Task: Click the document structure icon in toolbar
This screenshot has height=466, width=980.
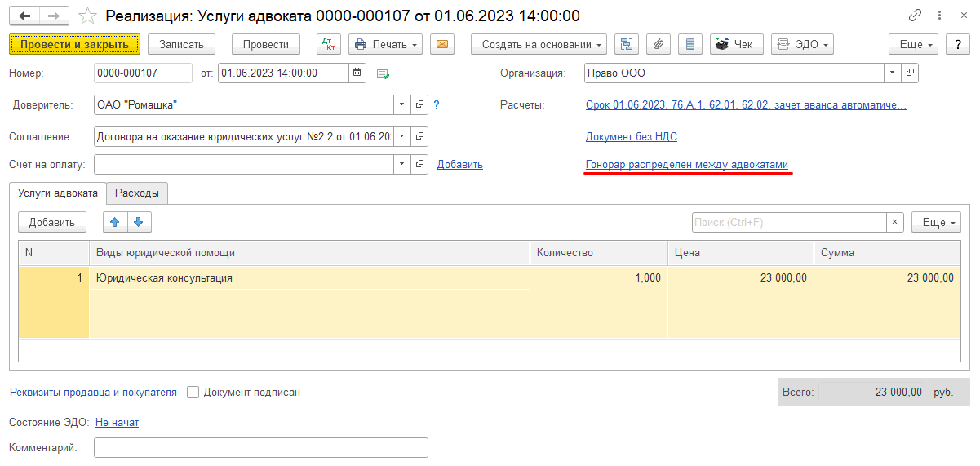Action: click(627, 44)
